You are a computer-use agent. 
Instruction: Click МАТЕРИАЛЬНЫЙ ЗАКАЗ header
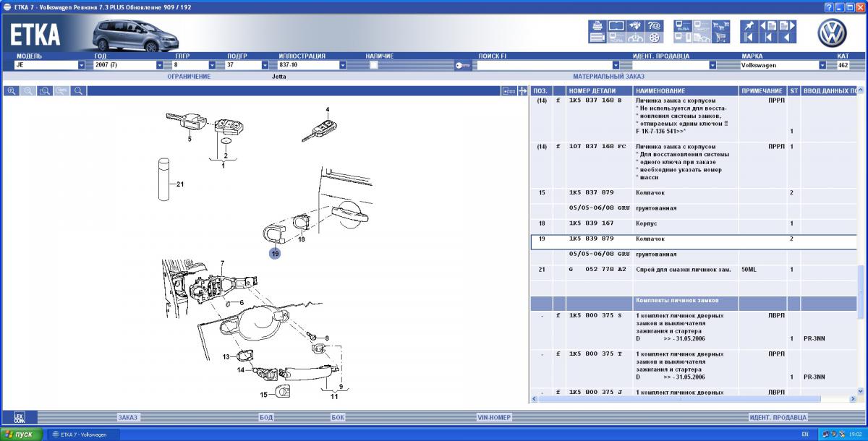608,76
